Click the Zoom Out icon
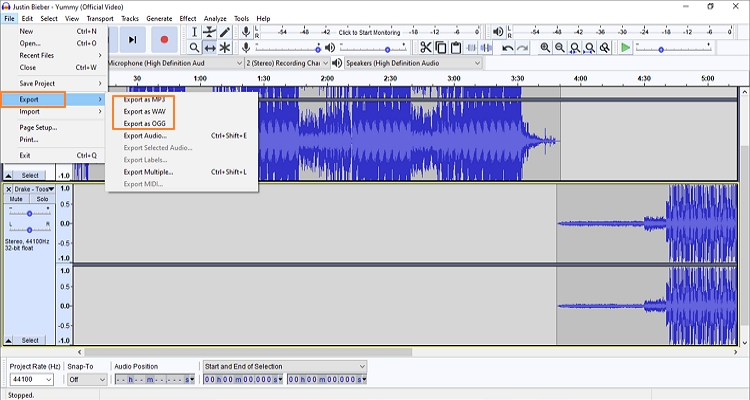This screenshot has width=750, height=400. tap(560, 47)
